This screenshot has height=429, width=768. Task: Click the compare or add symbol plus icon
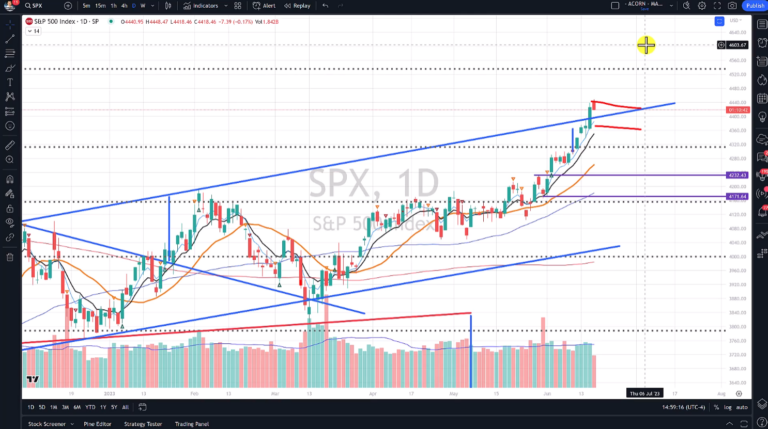tap(68, 5)
